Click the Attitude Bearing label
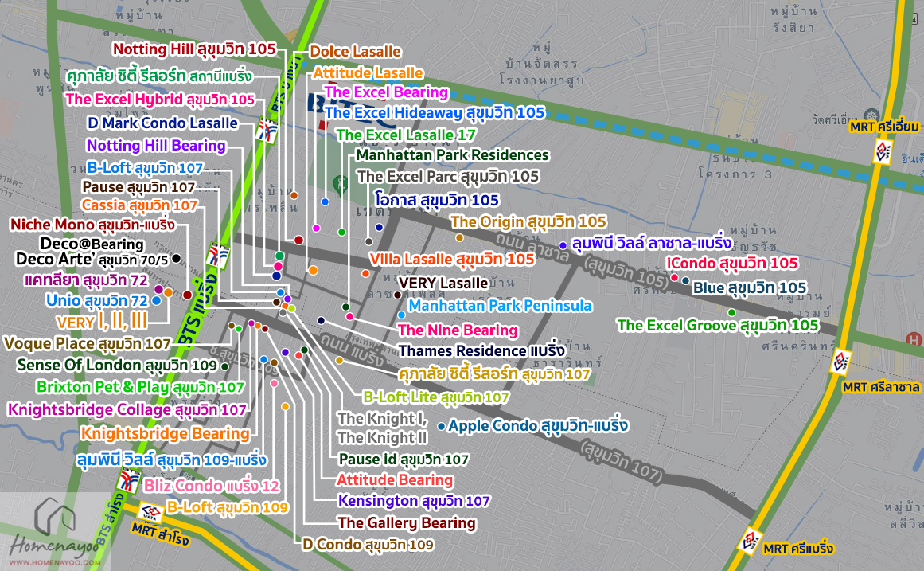Viewport: 924px width, 571px height. click(395, 480)
